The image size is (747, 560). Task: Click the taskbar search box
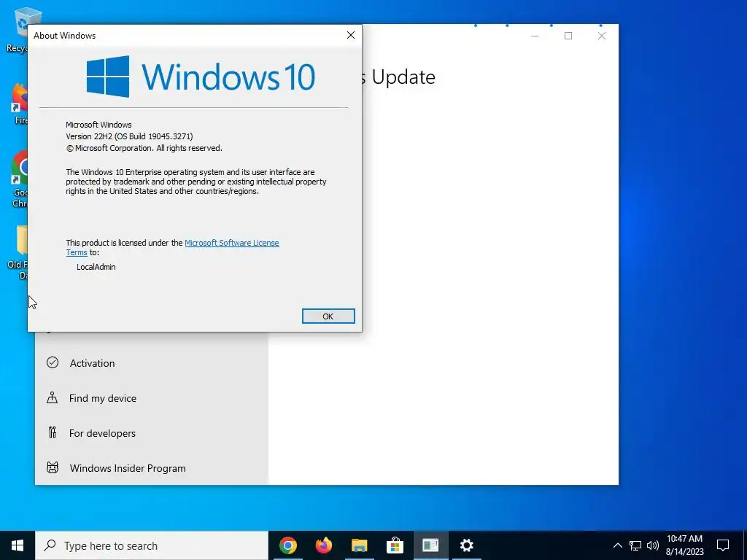coord(152,545)
